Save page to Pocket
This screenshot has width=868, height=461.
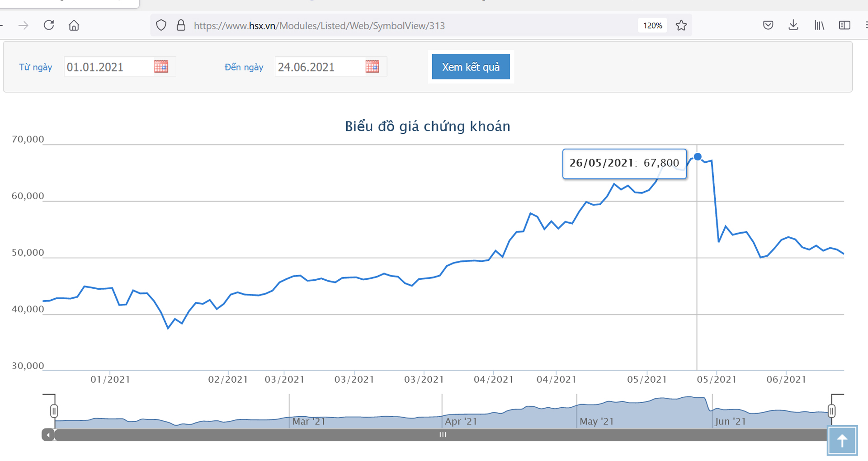point(768,25)
